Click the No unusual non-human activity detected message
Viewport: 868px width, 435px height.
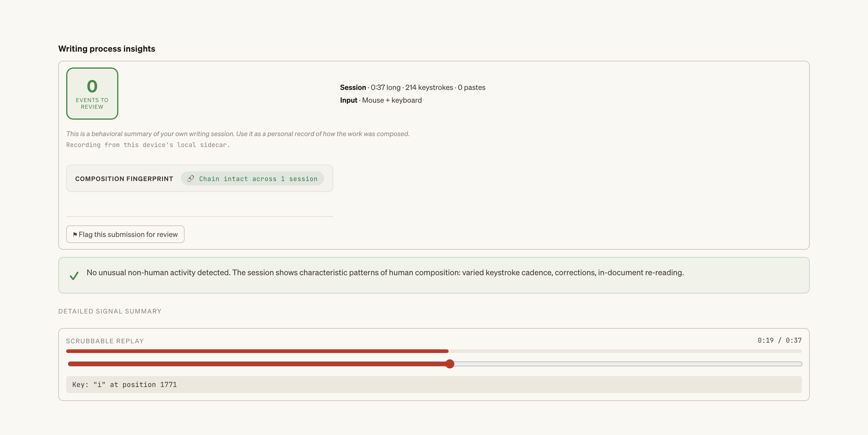(385, 272)
